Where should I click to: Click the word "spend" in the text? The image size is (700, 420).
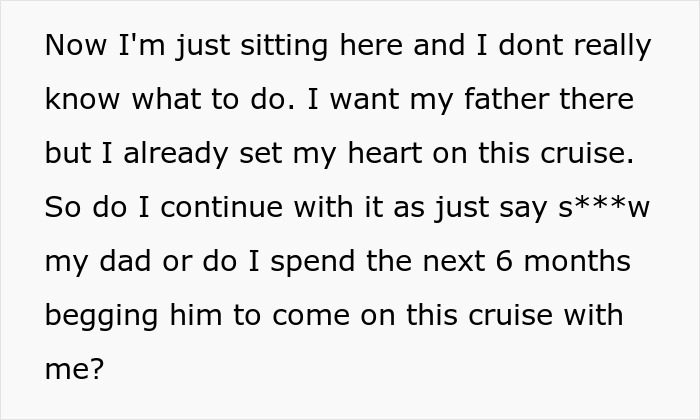tap(323, 263)
